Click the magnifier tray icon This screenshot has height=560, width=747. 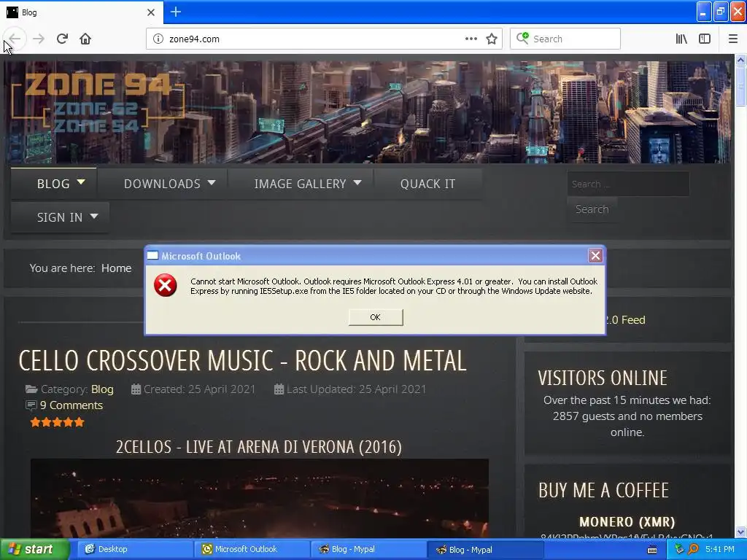pyautogui.click(x=693, y=549)
